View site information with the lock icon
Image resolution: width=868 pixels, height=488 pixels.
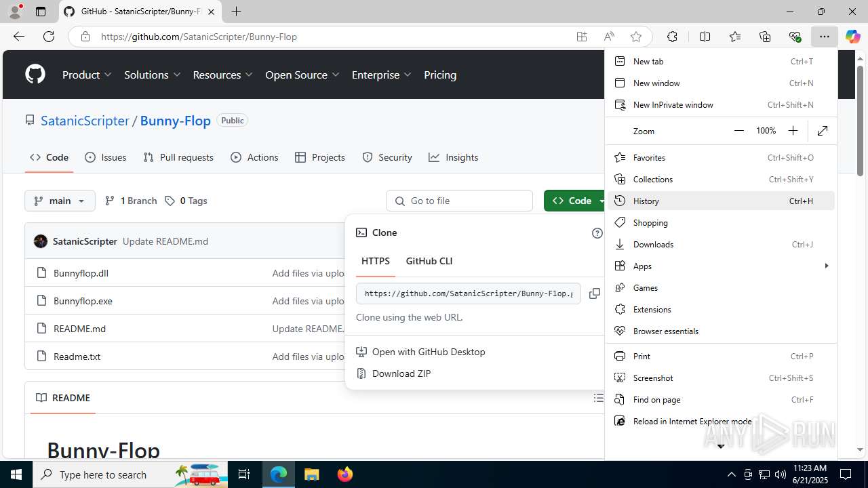pyautogui.click(x=85, y=37)
